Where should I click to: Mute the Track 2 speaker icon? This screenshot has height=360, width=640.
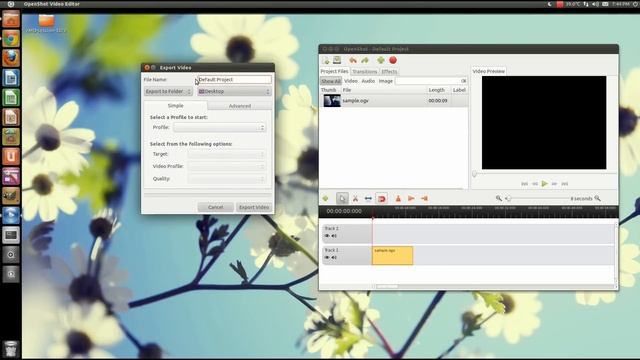coord(334,236)
